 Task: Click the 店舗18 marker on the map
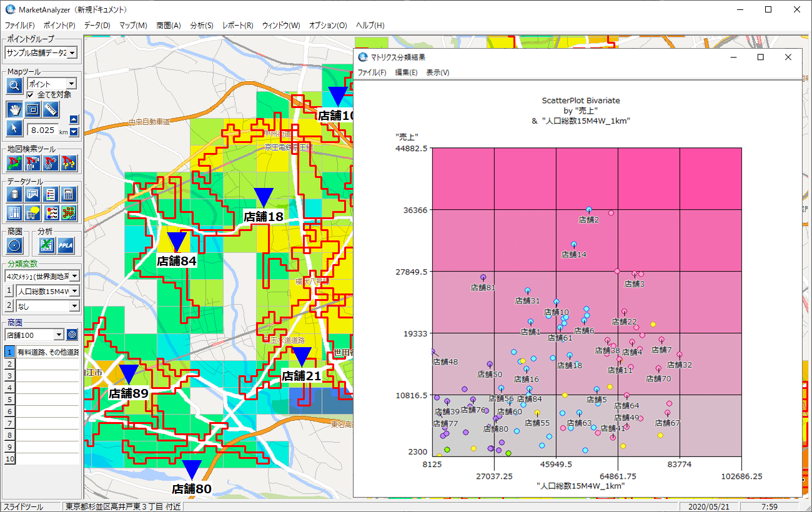(x=264, y=197)
